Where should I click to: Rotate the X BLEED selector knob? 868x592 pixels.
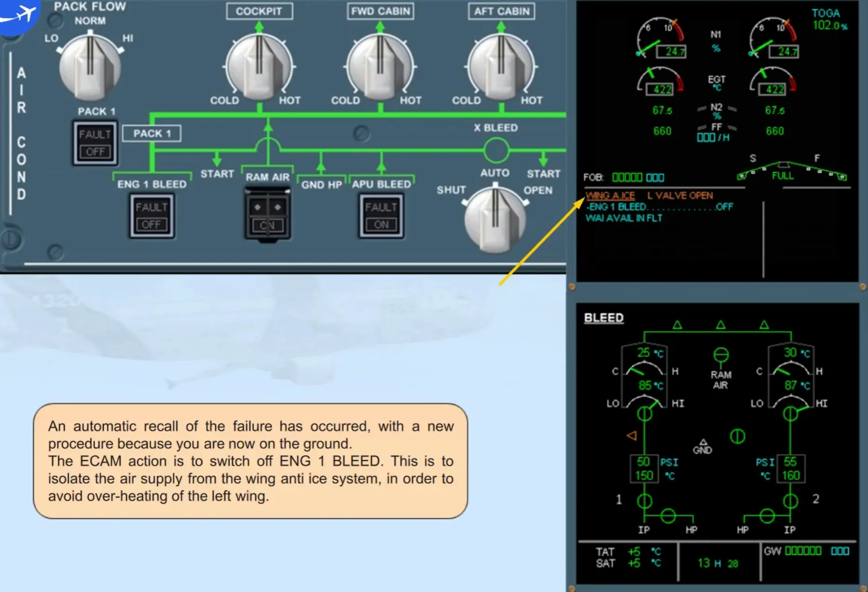pos(495,219)
